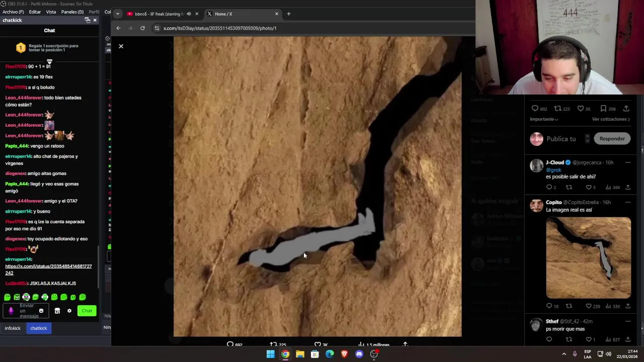Switch to chatkick dock tab
The width and height of the screenshot is (644, 362).
tap(39, 328)
